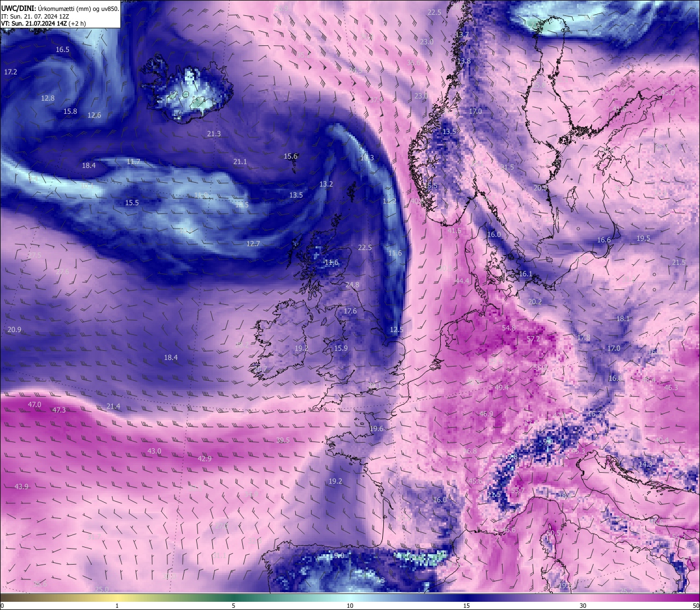Click the colour scale bar below the map
The height and width of the screenshot is (610, 700).
[x=350, y=597]
